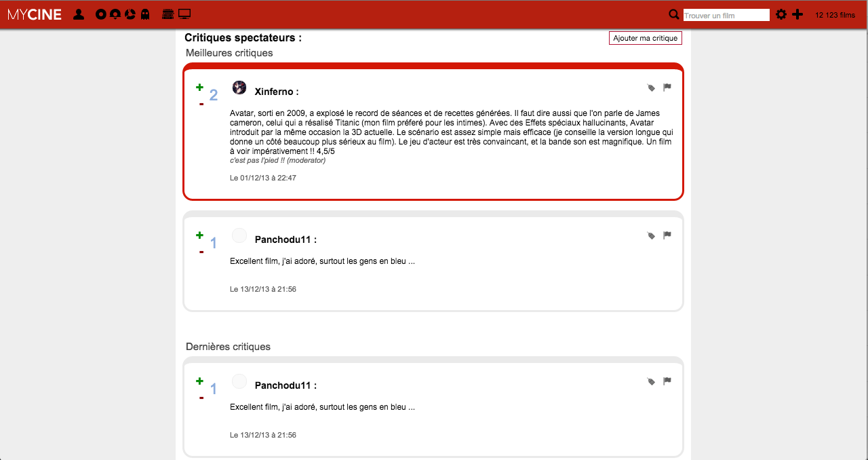868x460 pixels.
Task: Downvote Panchodu11's review in Dernières critiques
Action: (201, 398)
